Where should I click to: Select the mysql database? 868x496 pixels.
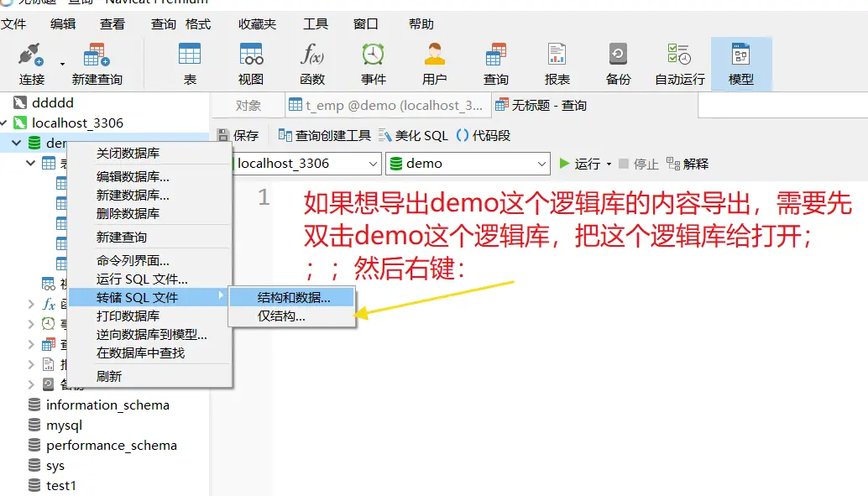point(64,426)
